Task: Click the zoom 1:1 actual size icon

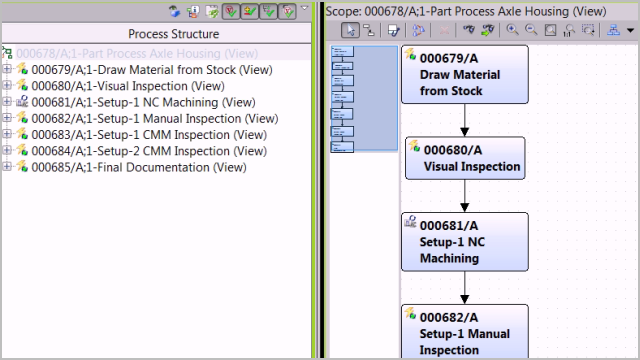Action: 569,30
